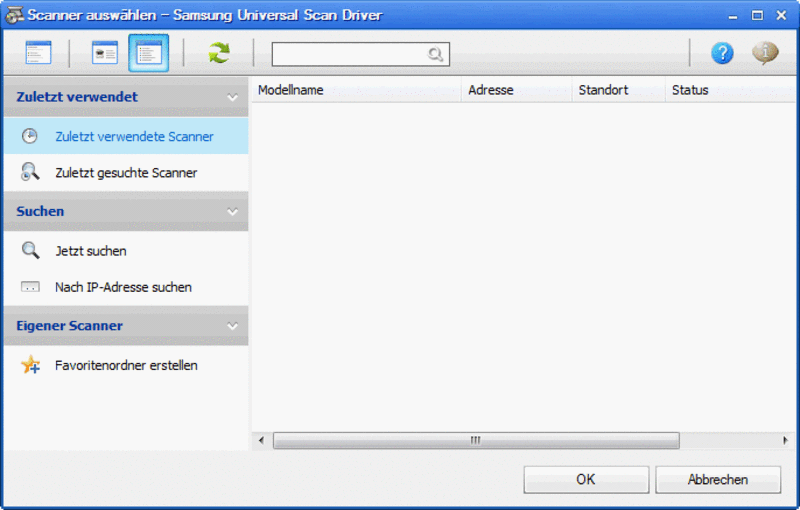
Task: Close the Scanner auswählen window
Action: pyautogui.click(x=781, y=15)
